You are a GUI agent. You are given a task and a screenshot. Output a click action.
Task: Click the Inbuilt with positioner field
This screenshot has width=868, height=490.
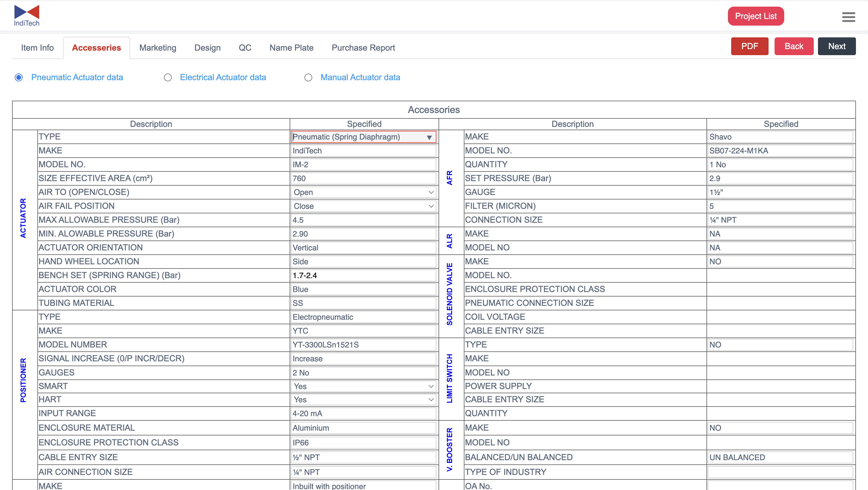(363, 485)
